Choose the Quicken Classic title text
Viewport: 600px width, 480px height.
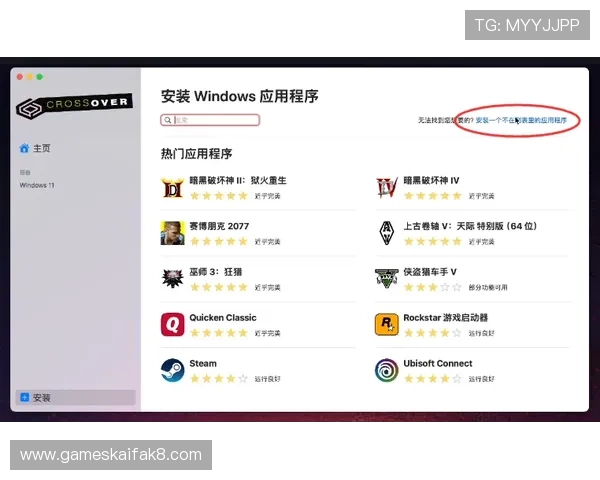[x=223, y=317]
